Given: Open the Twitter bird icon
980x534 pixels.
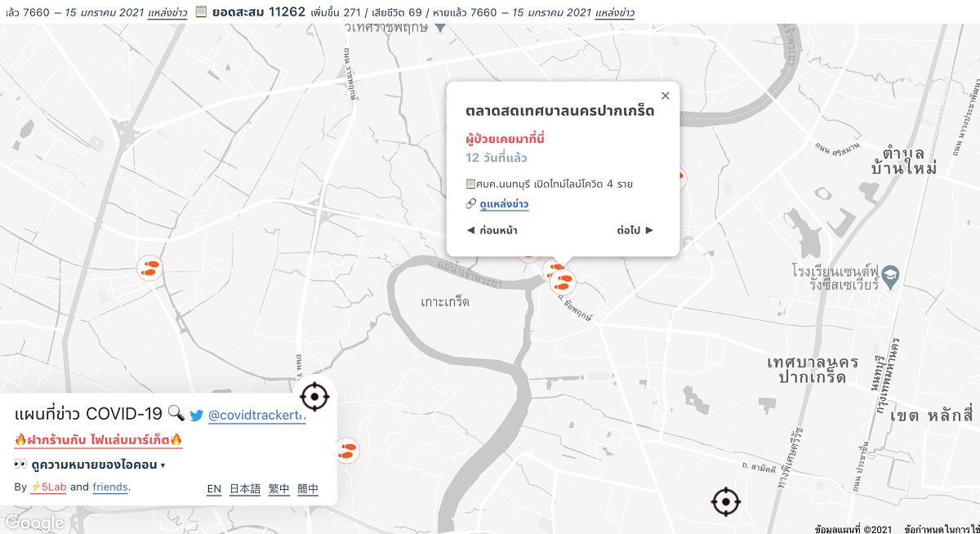Looking at the screenshot, I should (197, 415).
